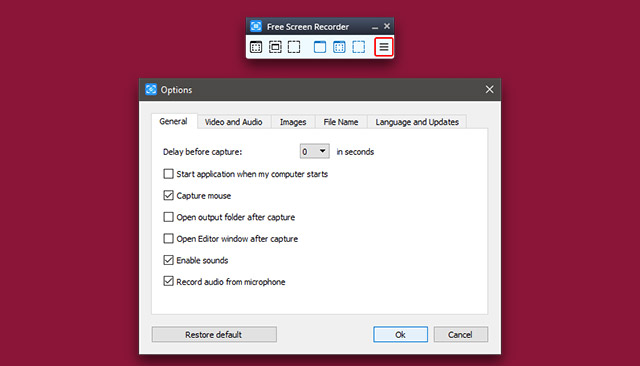Click the black dotted-frame-around-window capture icon
The image size is (640, 366).
tap(275, 47)
